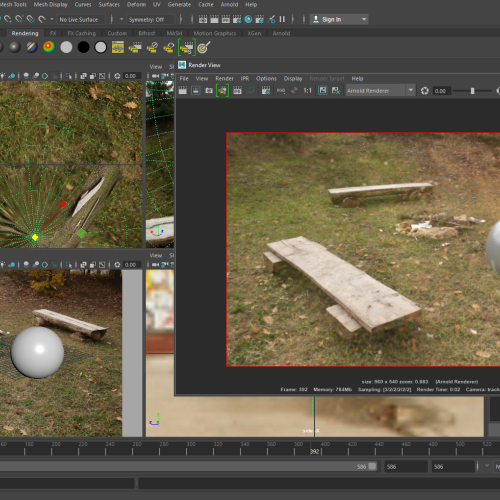Open the Render View File menu
The width and height of the screenshot is (500, 500).
(184, 79)
